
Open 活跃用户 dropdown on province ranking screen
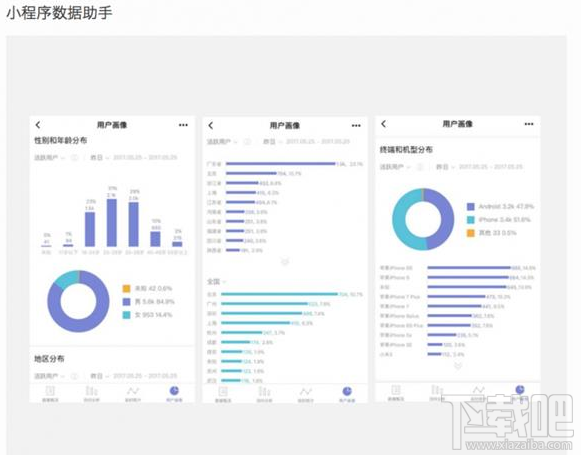click(222, 142)
